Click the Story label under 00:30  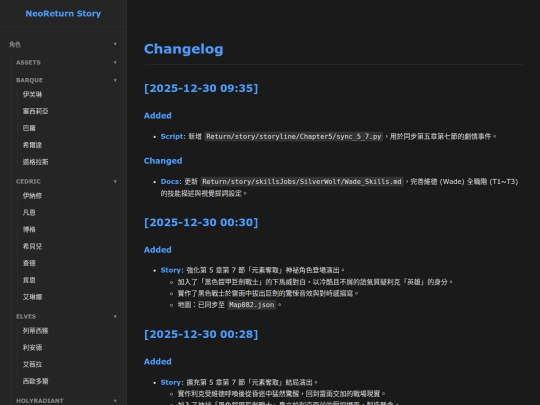click(x=171, y=270)
